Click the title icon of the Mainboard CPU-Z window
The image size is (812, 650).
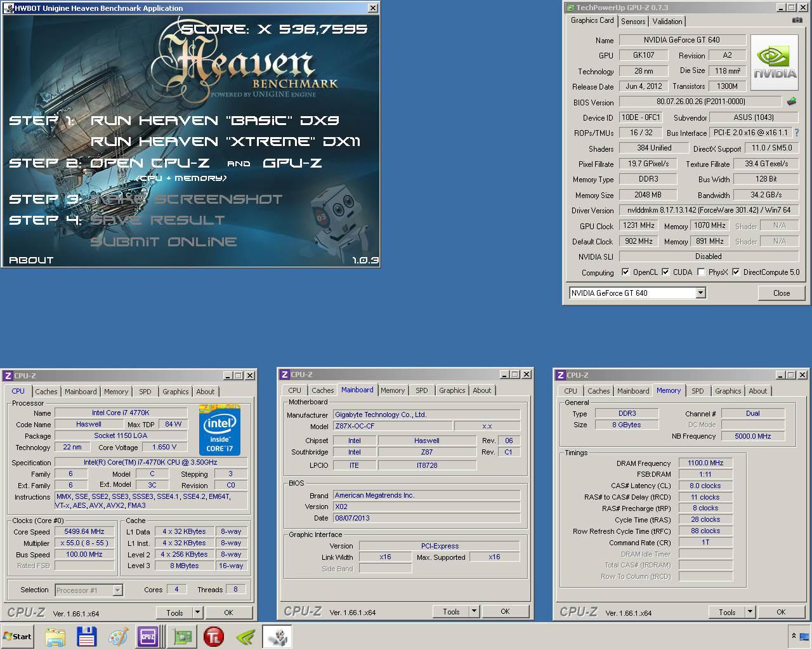pyautogui.click(x=285, y=375)
